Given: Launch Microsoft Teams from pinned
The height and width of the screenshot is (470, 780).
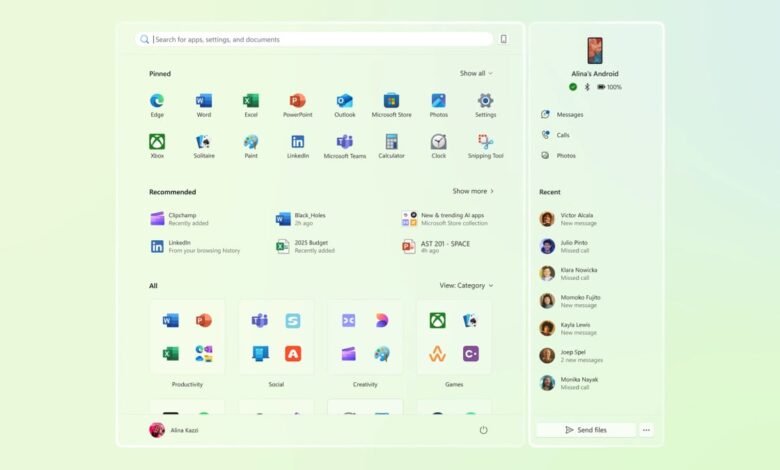Looking at the screenshot, I should click(x=345, y=146).
